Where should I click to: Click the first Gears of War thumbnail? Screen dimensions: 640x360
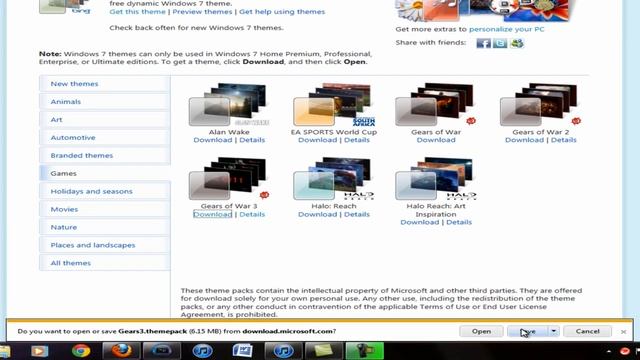coord(436,104)
